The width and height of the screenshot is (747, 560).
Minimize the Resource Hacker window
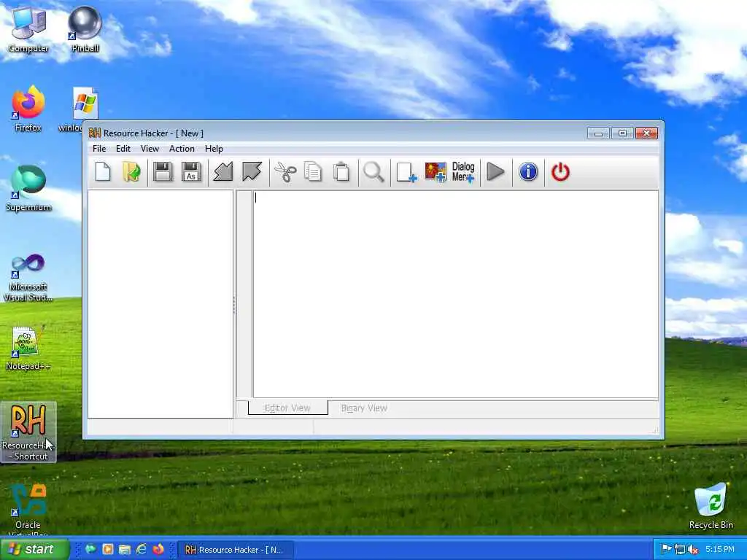[598, 133]
